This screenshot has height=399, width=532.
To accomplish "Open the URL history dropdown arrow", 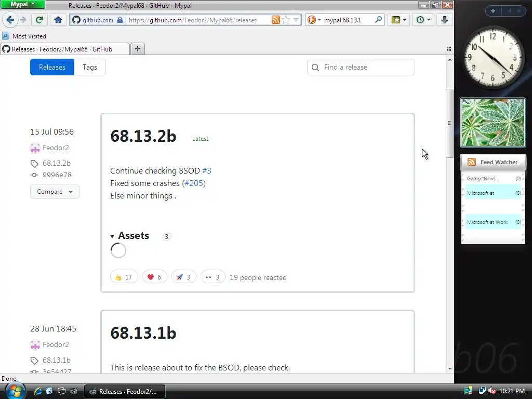I will pos(296,20).
